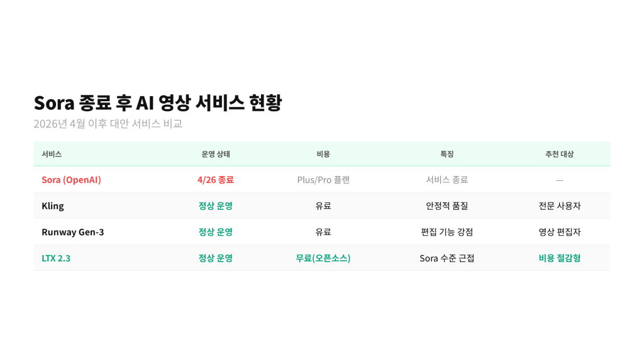Select the 전문 사용자 cell
Image resolution: width=644 pixels, height=362 pixels.
click(559, 206)
